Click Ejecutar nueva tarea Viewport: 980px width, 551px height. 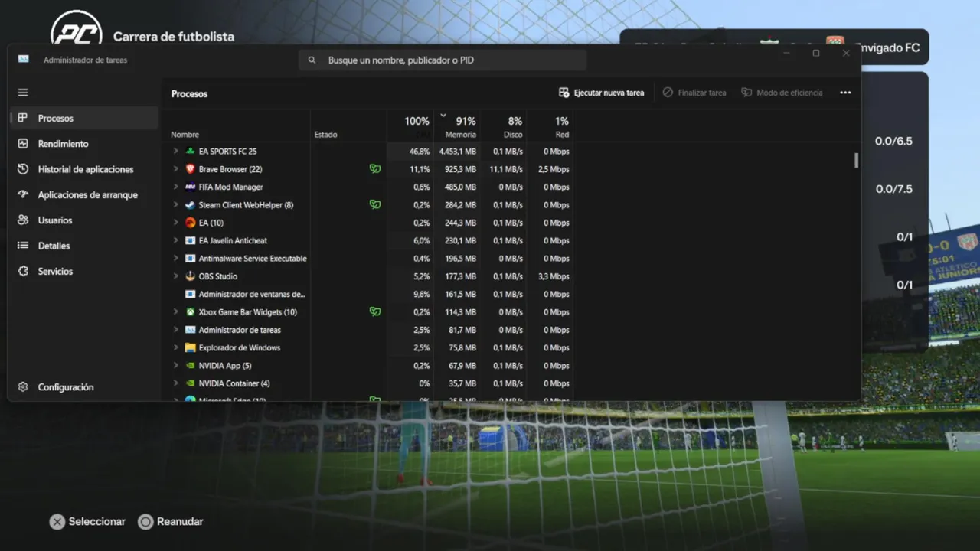(x=602, y=93)
